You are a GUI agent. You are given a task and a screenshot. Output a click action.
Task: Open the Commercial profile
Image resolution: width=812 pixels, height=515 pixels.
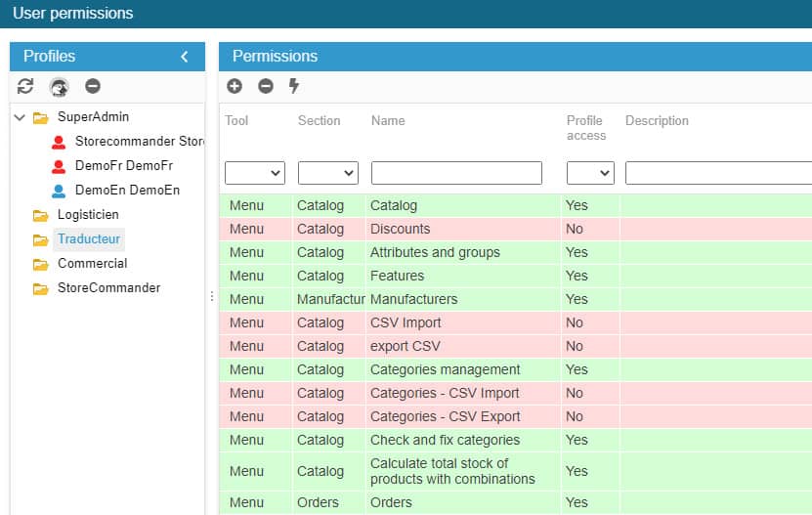pyautogui.click(x=92, y=264)
